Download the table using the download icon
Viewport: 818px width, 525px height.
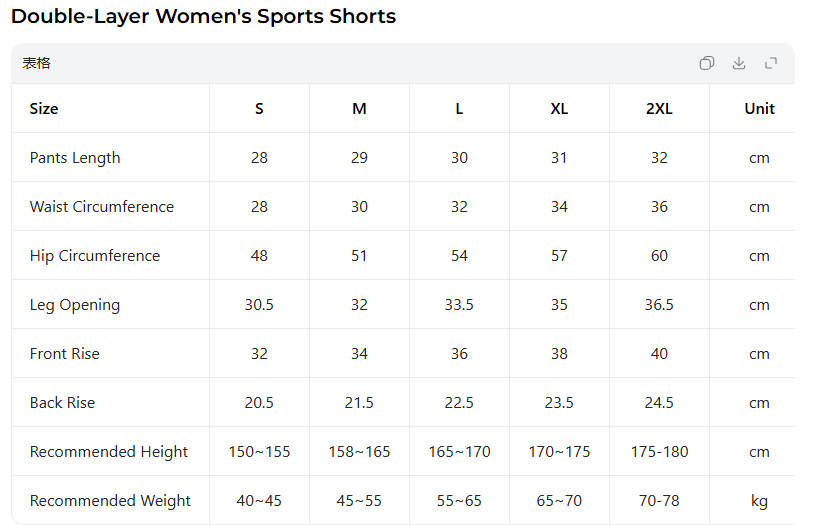click(x=739, y=63)
